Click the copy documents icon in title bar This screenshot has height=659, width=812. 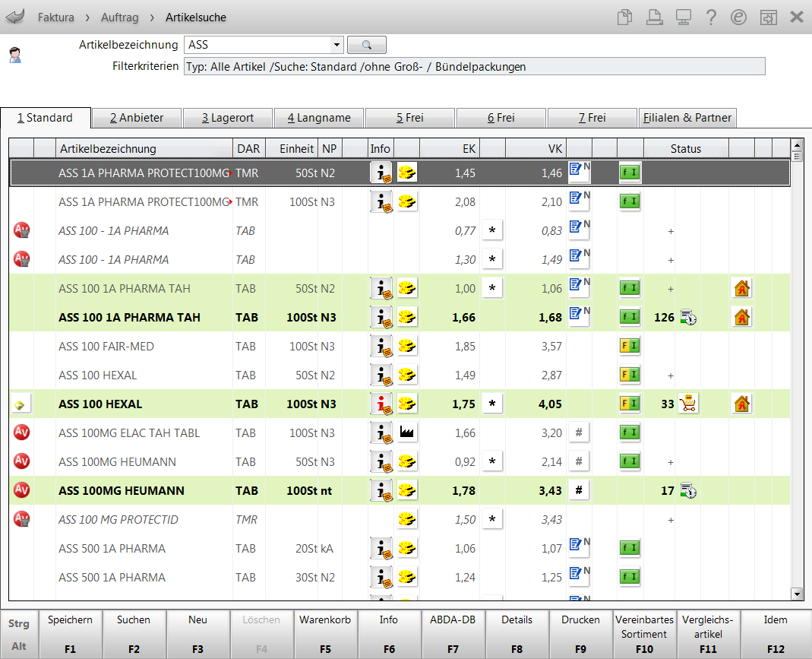pyautogui.click(x=625, y=17)
